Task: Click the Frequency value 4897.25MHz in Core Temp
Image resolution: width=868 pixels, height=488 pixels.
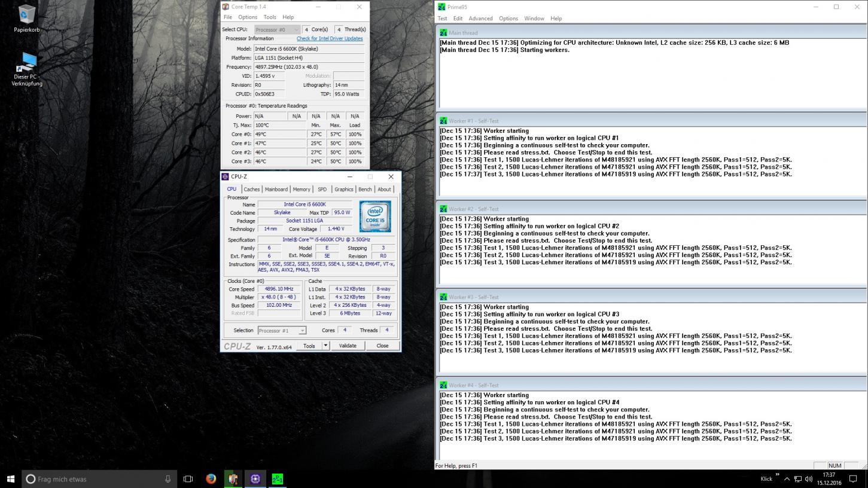Action: pyautogui.click(x=309, y=67)
